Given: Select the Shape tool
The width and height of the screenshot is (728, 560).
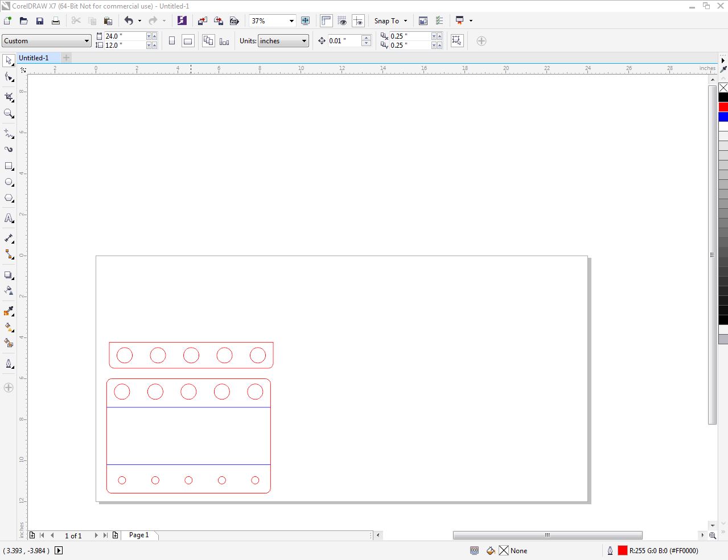Looking at the screenshot, I should [9, 78].
